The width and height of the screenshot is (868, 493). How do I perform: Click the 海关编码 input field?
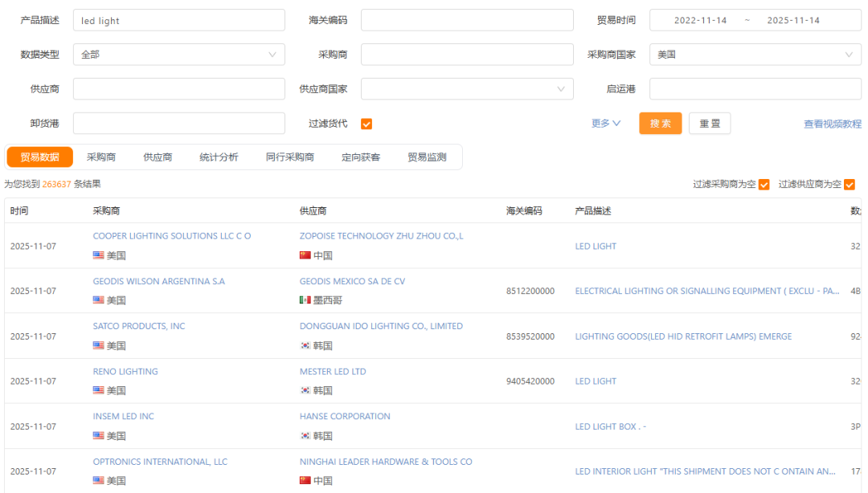point(467,20)
